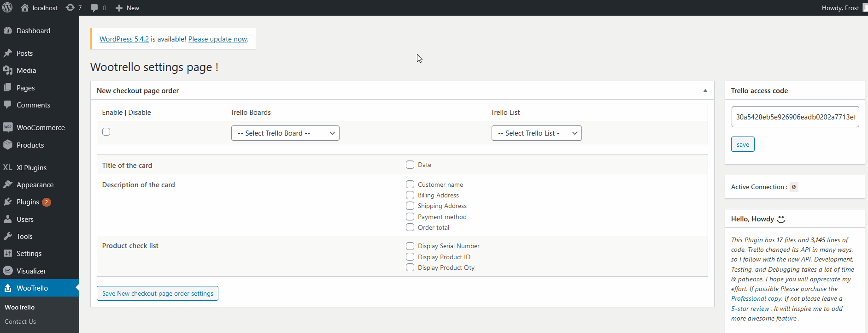Click the Comments speech bubble sidebar icon
868x333 pixels.
(x=8, y=105)
